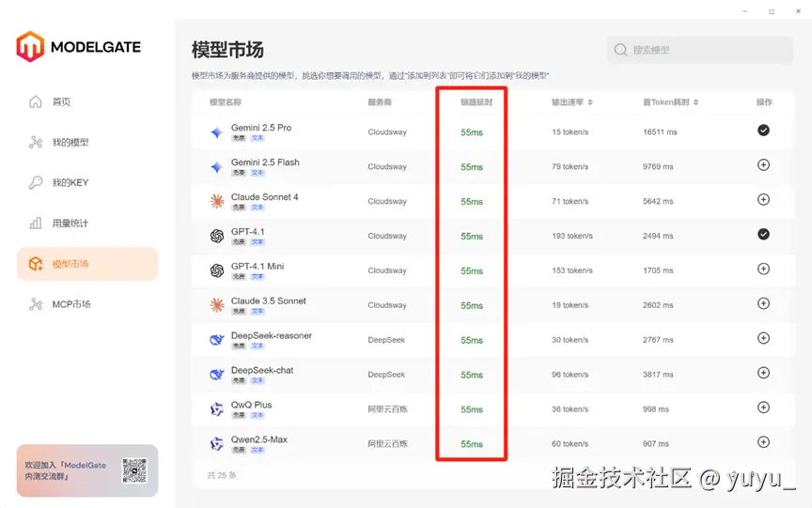The image size is (812, 508).
Task: Click the 操作 column header
Action: tap(764, 102)
